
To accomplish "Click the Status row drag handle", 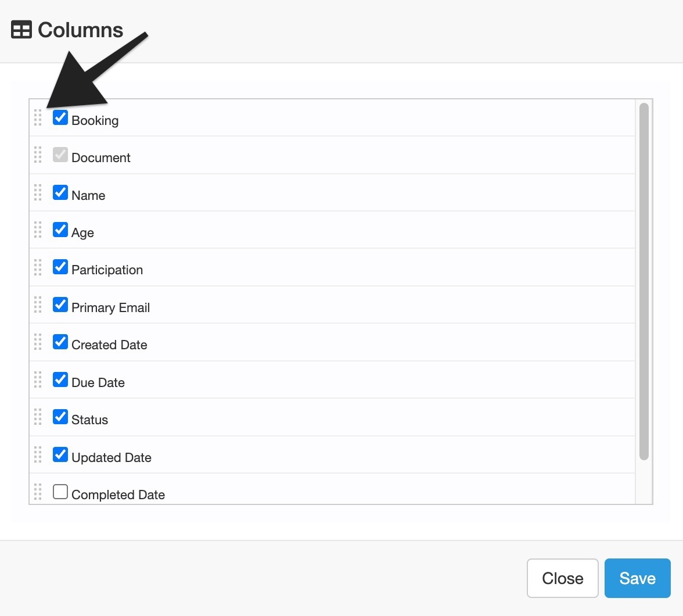I will coord(38,417).
